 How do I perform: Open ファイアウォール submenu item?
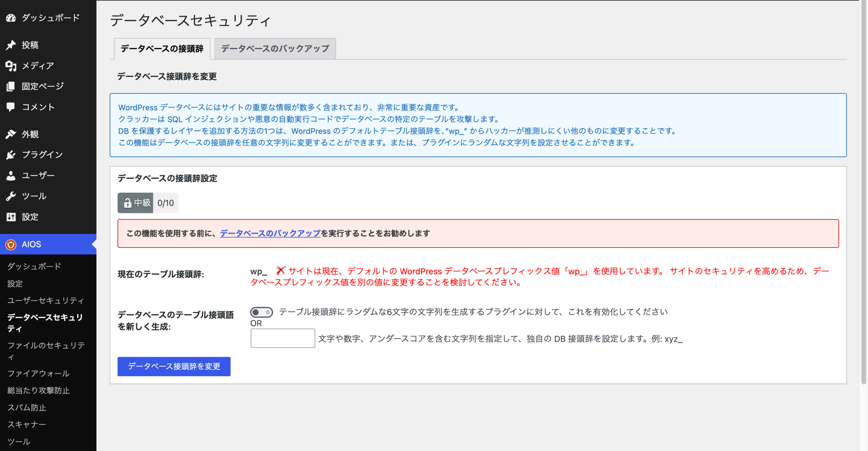pos(38,373)
